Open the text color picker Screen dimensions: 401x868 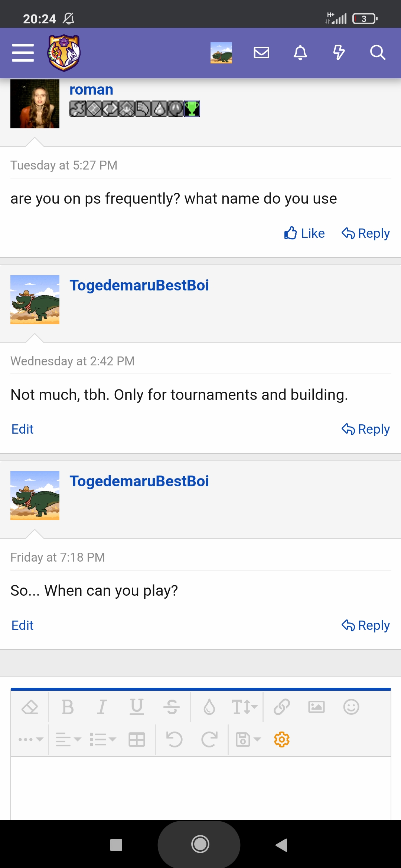point(209,707)
